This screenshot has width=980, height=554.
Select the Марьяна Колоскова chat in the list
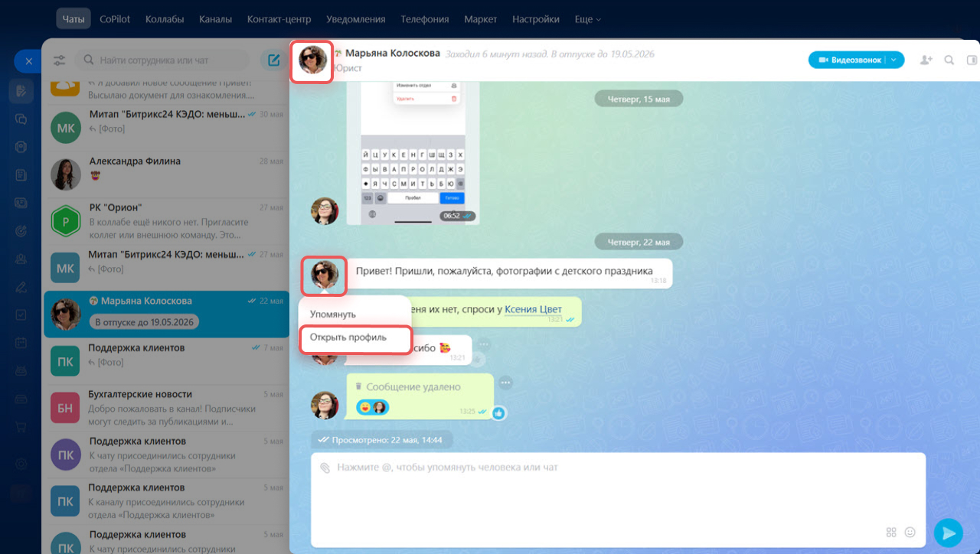[x=167, y=314]
